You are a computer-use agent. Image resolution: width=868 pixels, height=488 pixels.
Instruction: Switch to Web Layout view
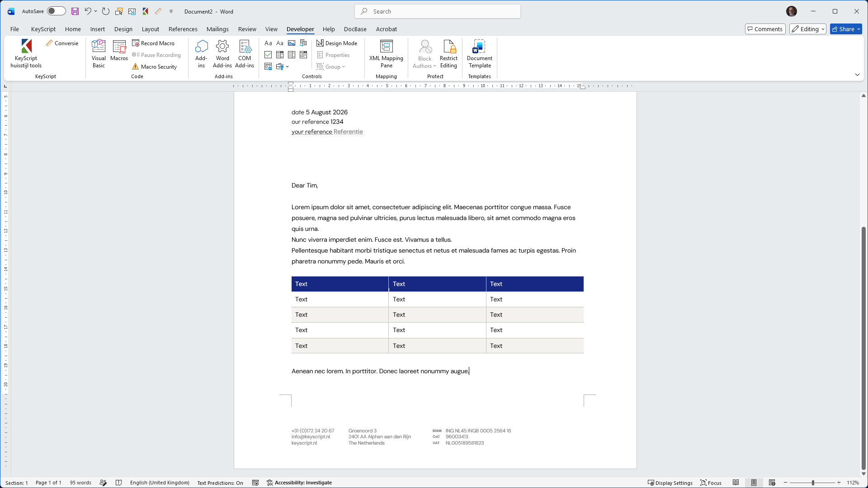772,483
